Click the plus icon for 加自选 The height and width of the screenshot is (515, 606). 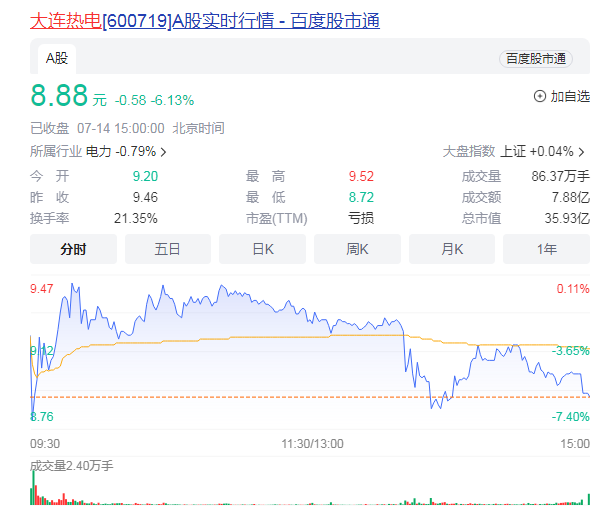pyautogui.click(x=540, y=97)
